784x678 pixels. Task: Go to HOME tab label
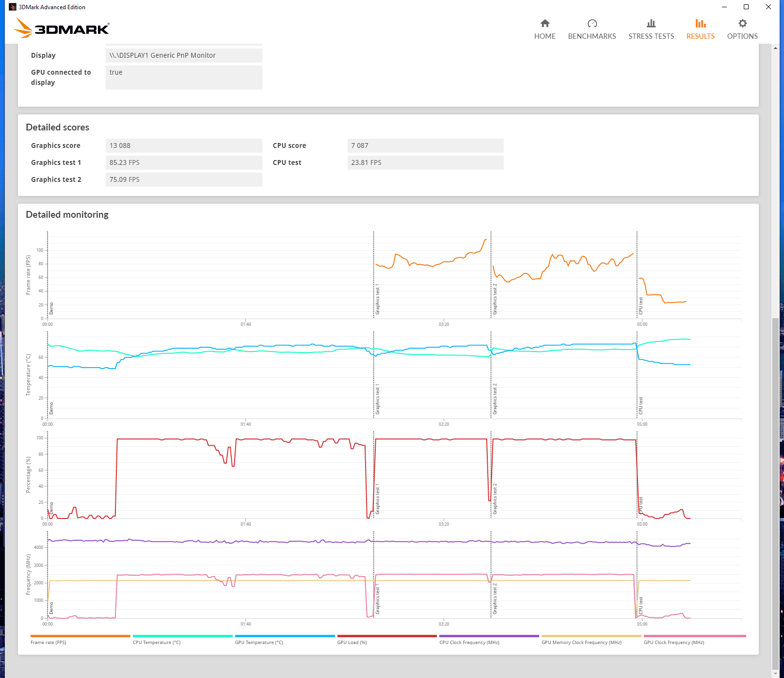pyautogui.click(x=545, y=36)
